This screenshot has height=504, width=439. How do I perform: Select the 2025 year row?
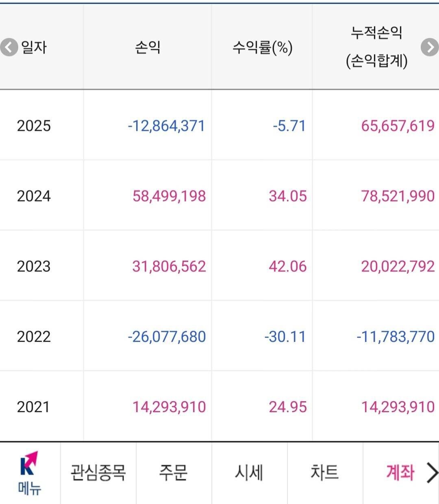tap(34, 126)
